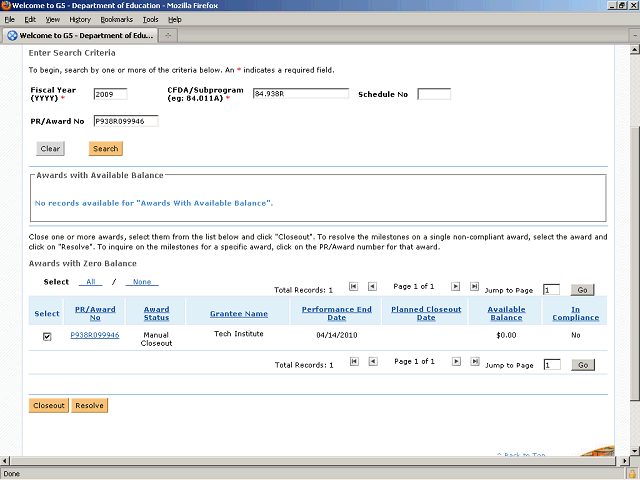The width and height of the screenshot is (640, 480).
Task: Click the Closeout button
Action: pyautogui.click(x=49, y=405)
